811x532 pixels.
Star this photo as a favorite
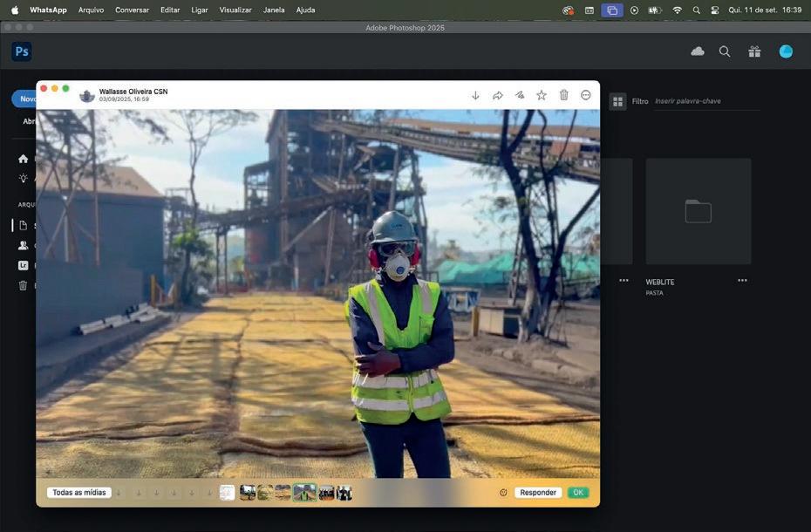[x=542, y=95]
